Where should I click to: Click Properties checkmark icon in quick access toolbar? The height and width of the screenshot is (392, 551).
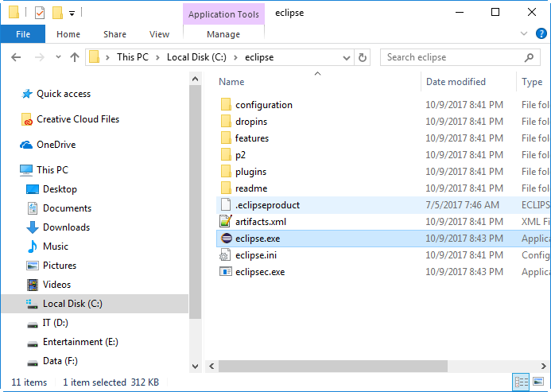tap(40, 13)
